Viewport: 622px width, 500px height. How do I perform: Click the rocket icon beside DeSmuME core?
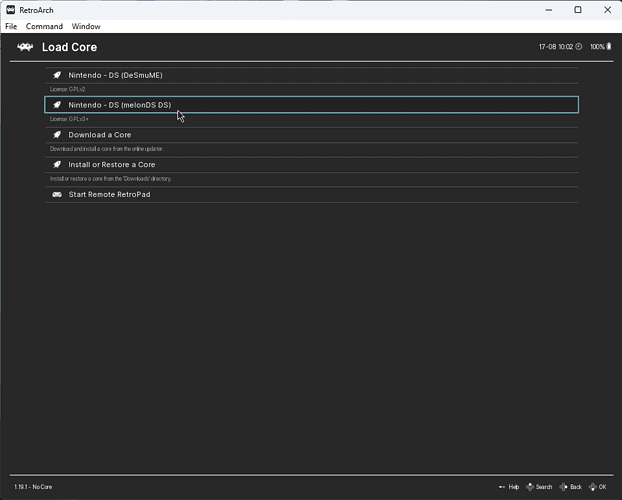point(57,75)
